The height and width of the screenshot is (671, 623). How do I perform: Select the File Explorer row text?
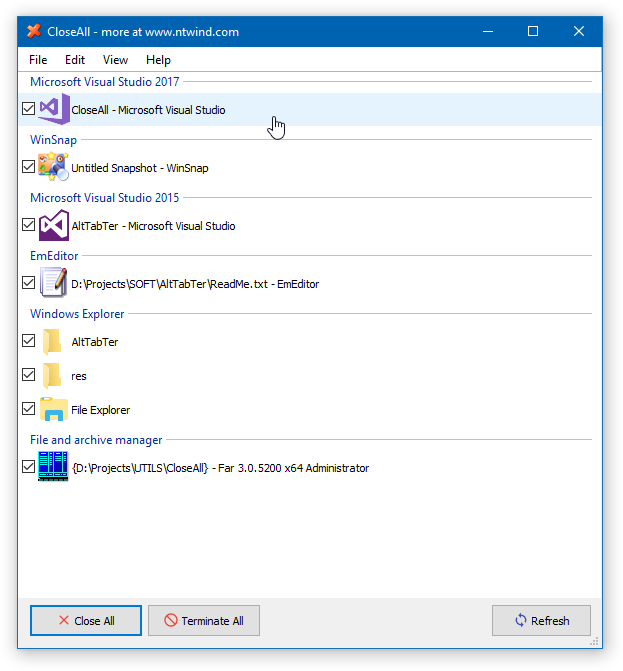101,410
